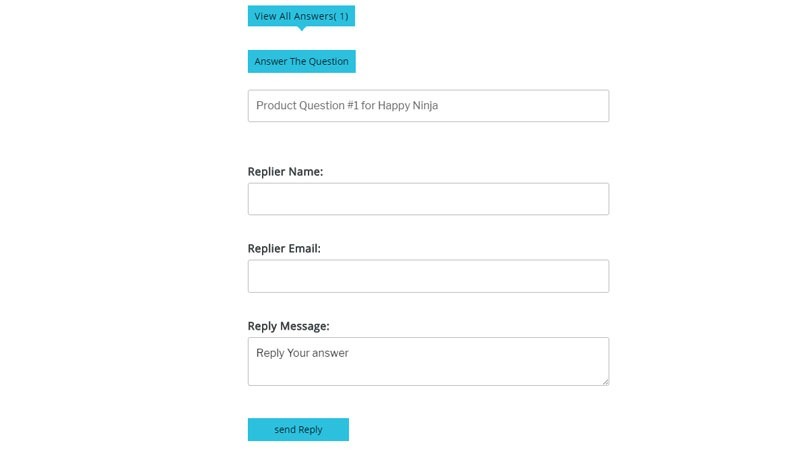
Task: Click the Replier Email label
Action: pos(284,249)
